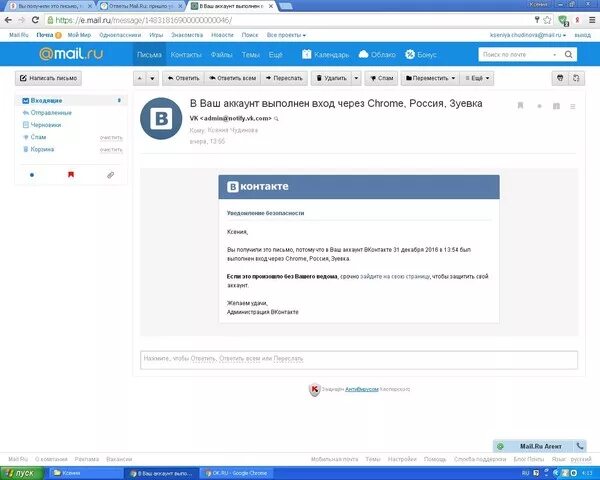
Task: Switch to Темы tab in the blue header
Action: (251, 55)
